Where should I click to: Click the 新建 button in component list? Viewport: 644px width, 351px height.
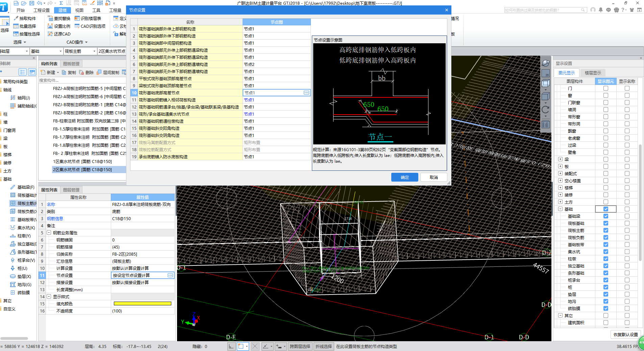point(50,72)
